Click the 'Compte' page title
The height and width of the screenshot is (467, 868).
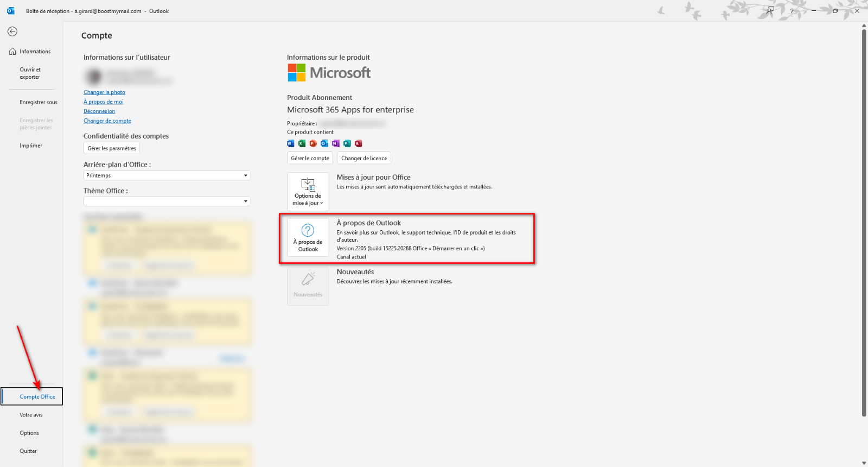(x=97, y=36)
